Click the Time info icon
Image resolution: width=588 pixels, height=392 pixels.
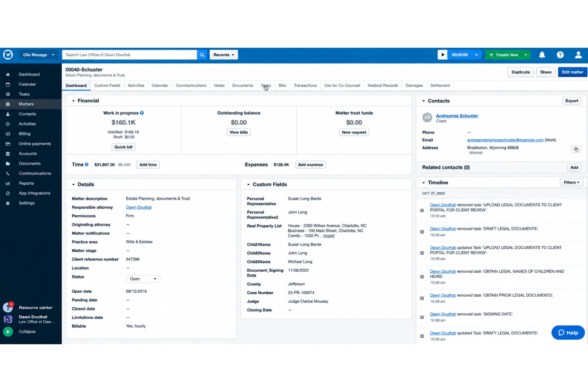[87, 164]
